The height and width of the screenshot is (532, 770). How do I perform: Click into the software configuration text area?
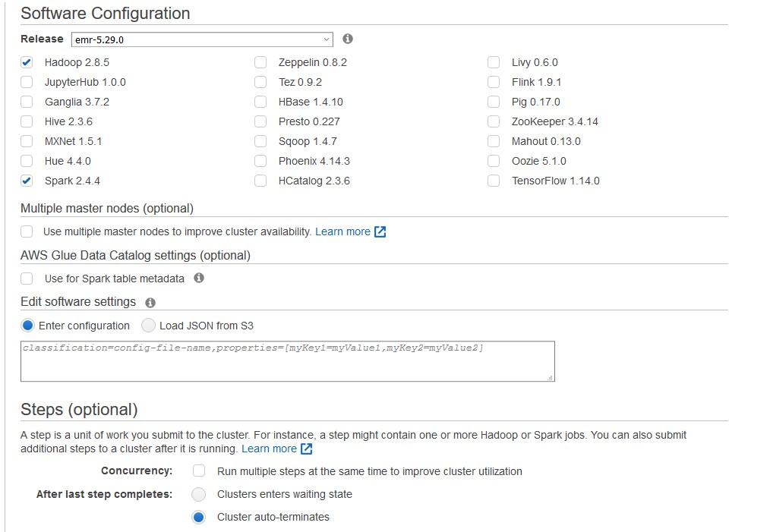(288, 361)
